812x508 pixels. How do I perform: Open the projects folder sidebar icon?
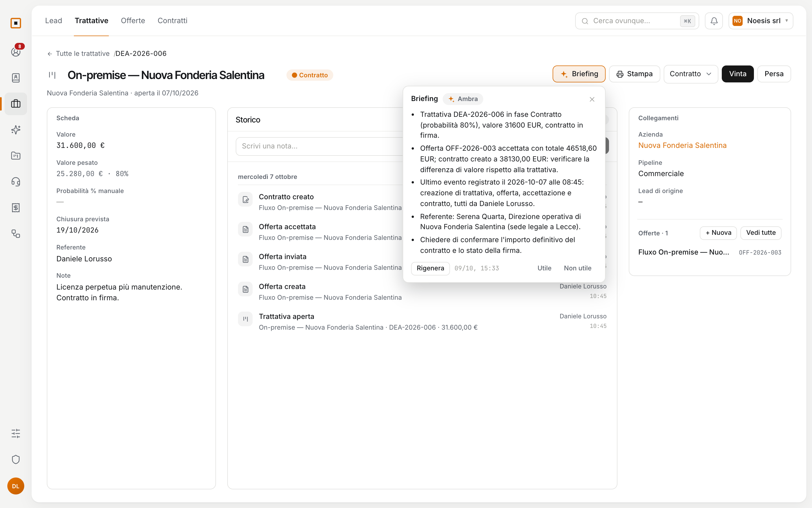(x=16, y=156)
